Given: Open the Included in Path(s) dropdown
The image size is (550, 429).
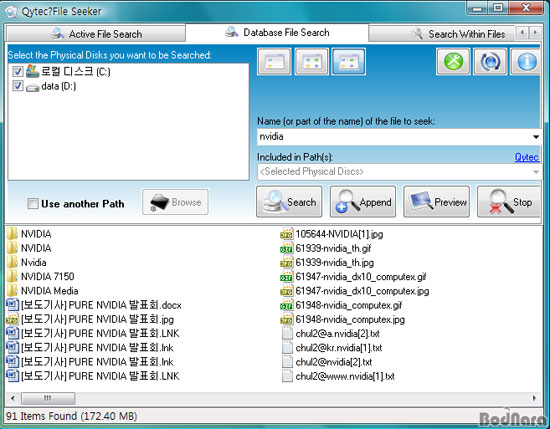Looking at the screenshot, I should coord(536,172).
